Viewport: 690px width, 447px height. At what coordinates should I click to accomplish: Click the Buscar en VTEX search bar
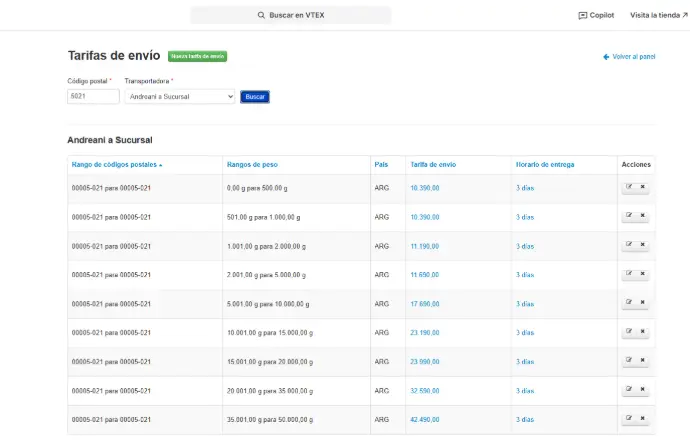[291, 16]
